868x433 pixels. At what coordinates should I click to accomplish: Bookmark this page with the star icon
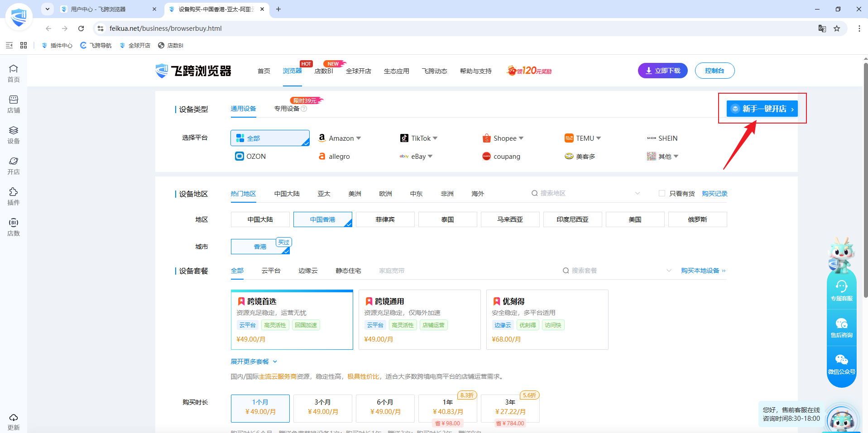[x=837, y=29]
